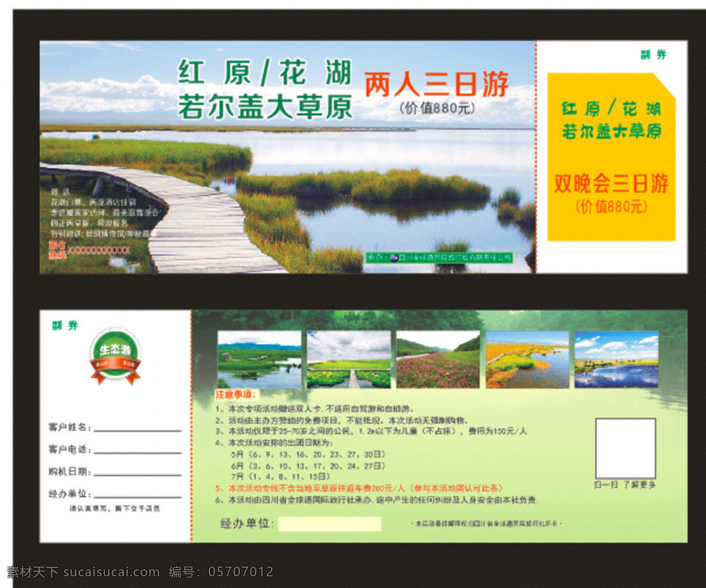Click the green heading "红原/花湖" on the main ticket
The width and height of the screenshot is (706, 588).
point(265,72)
